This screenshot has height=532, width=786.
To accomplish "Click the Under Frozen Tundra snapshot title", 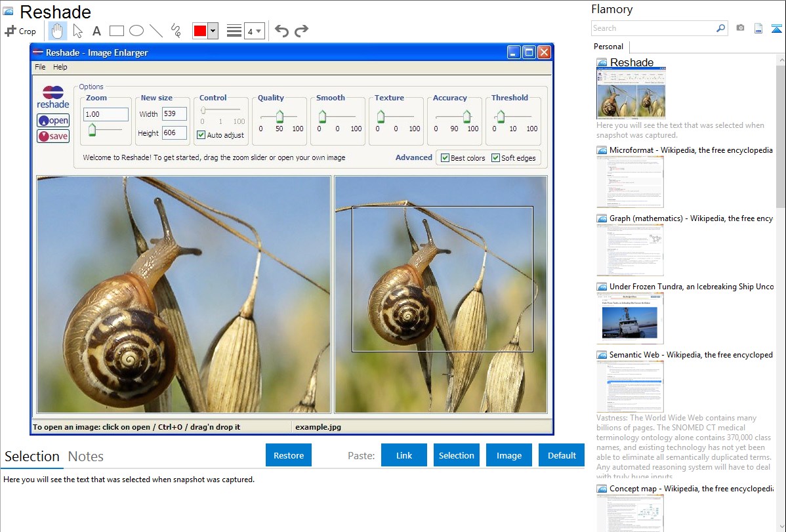I will point(692,286).
